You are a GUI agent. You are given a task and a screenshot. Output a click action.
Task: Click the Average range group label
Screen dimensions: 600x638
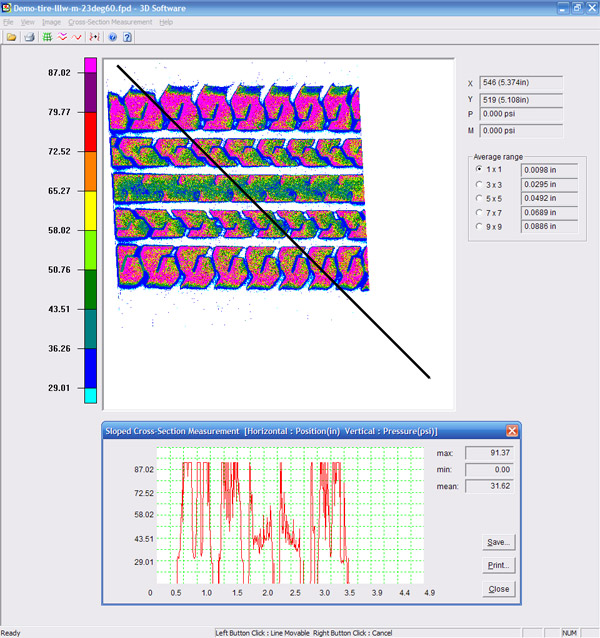[498, 157]
